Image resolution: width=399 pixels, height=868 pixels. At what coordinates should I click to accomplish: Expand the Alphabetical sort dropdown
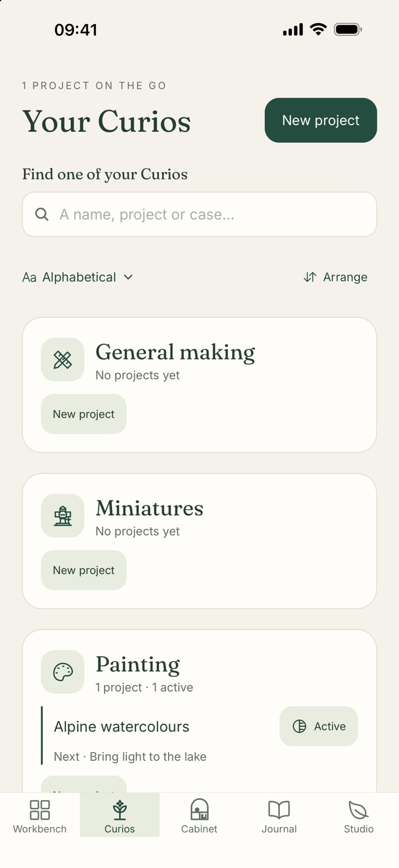point(77,277)
